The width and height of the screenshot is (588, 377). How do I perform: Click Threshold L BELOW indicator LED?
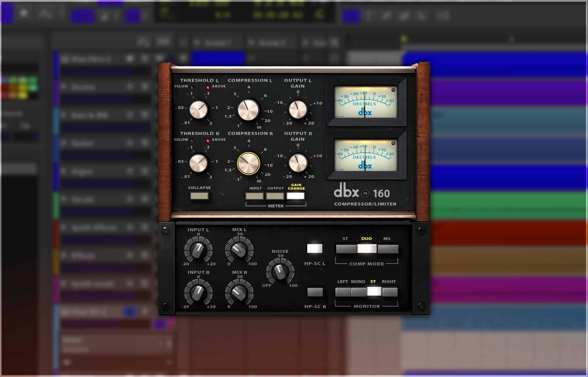[192, 87]
